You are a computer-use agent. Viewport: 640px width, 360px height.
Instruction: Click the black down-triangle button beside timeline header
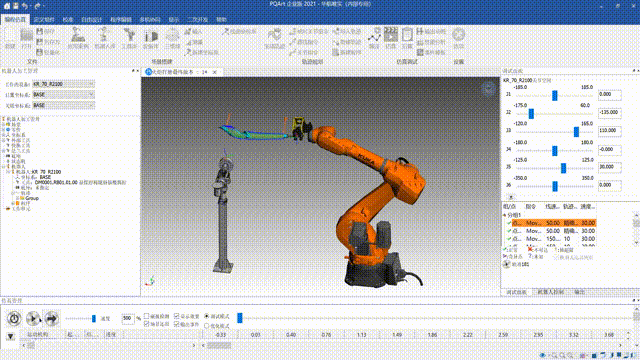pos(11,336)
